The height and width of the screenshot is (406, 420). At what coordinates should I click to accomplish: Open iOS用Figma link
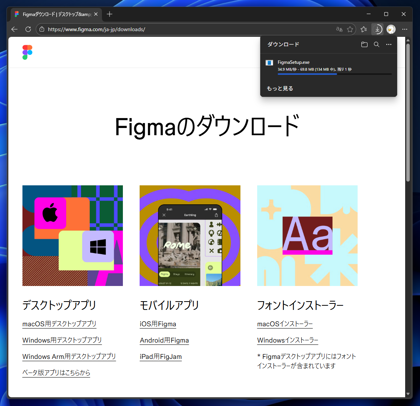(x=158, y=324)
